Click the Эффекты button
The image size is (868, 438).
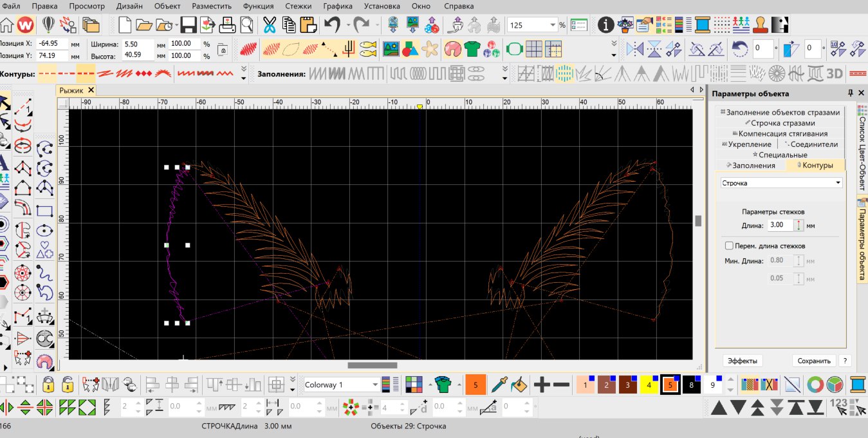pyautogui.click(x=743, y=361)
